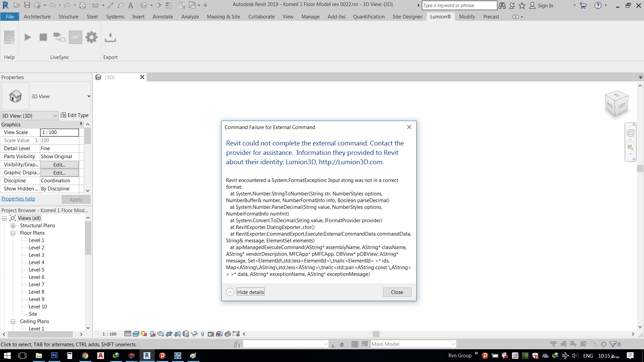Toggle Show Crop Region icon
Screen dimensions: 644x362
point(177,334)
